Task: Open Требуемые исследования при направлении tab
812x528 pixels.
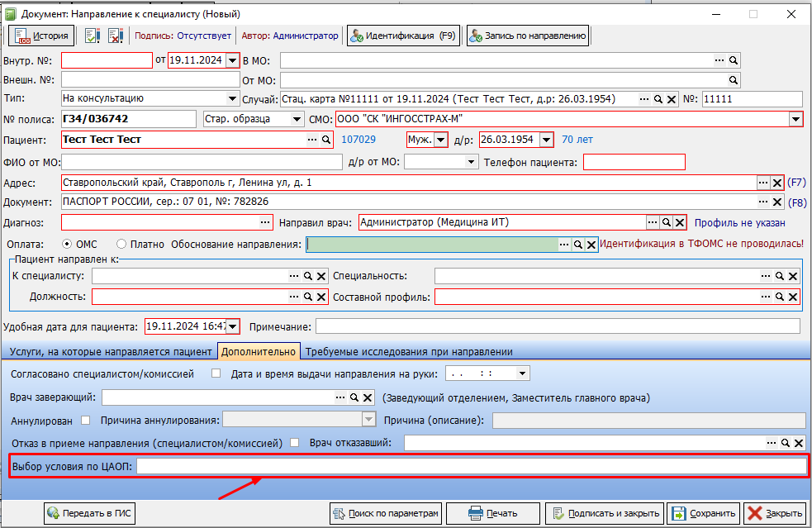Action: [409, 351]
